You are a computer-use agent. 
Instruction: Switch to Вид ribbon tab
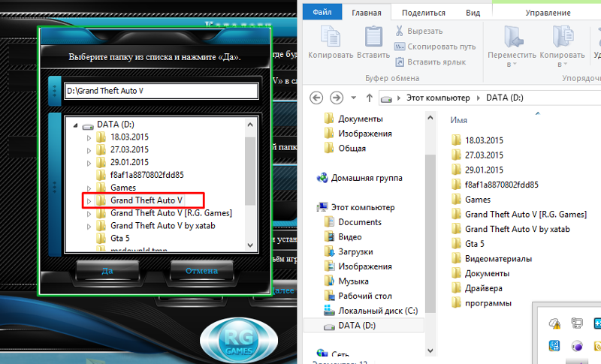coord(473,13)
